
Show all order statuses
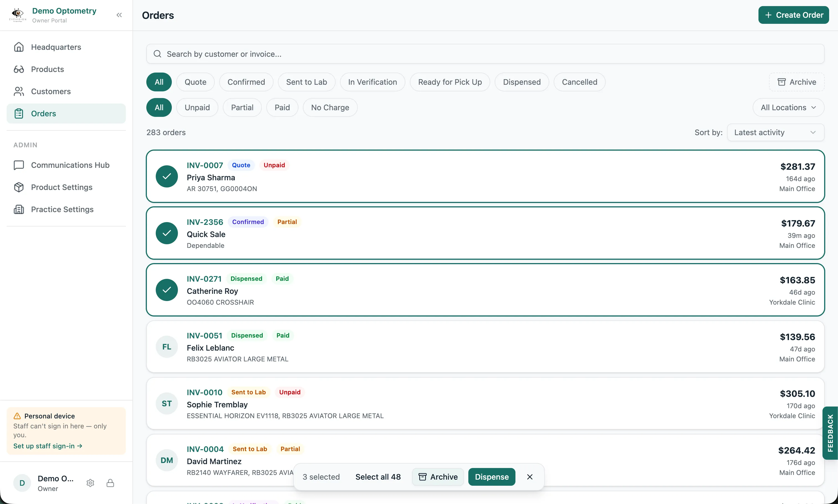159,82
